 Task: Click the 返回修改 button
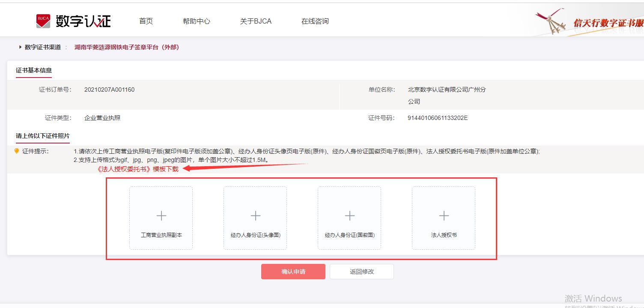[361, 271]
